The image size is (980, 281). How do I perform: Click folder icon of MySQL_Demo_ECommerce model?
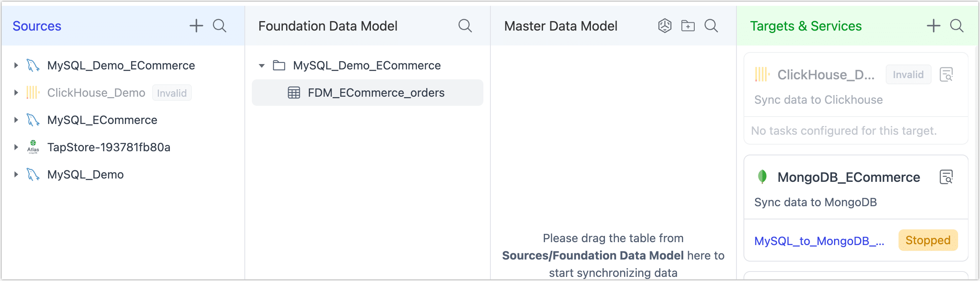[x=279, y=65]
